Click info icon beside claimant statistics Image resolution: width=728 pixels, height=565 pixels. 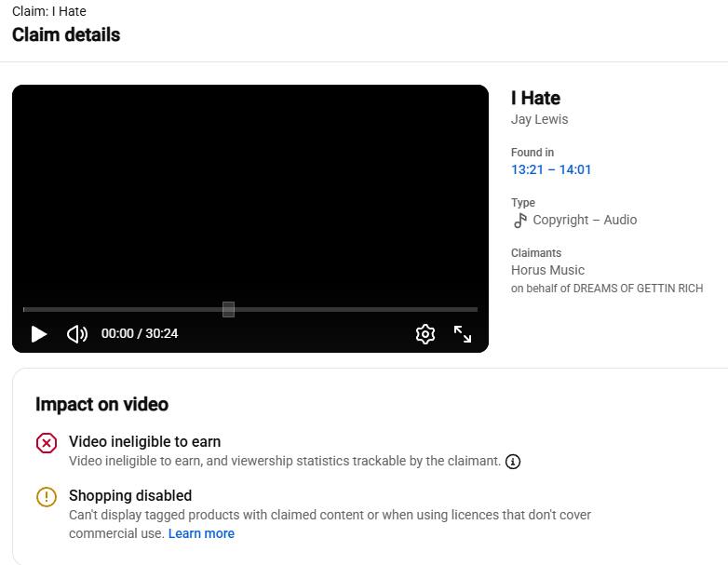pos(513,462)
